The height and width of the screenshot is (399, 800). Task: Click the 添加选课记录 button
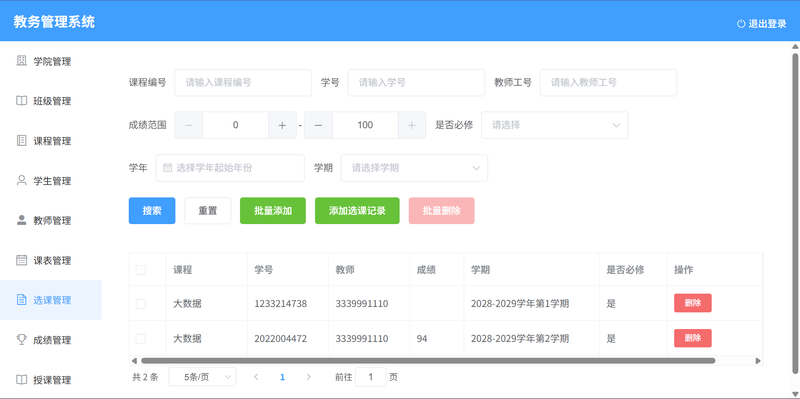357,211
